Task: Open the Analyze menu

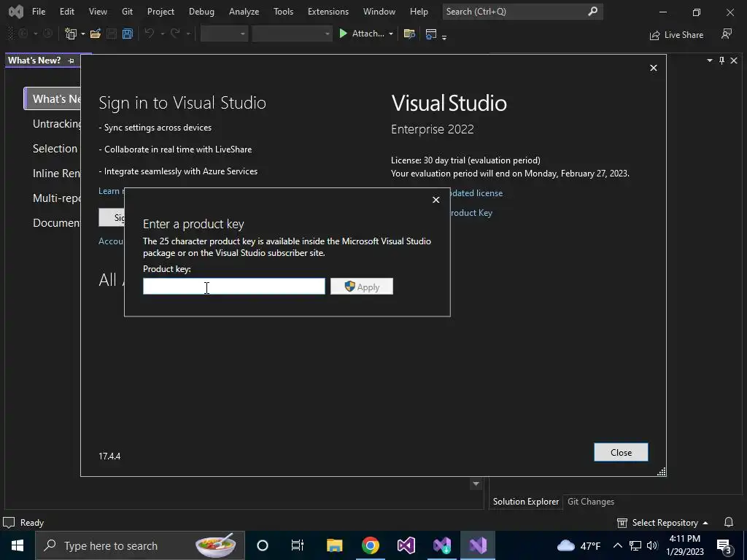Action: 244,12
